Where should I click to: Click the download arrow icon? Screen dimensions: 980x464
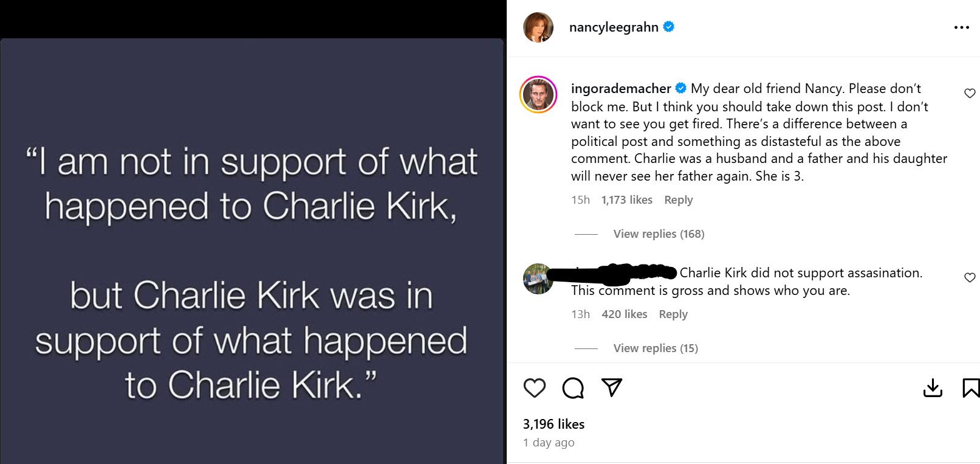[x=933, y=388]
